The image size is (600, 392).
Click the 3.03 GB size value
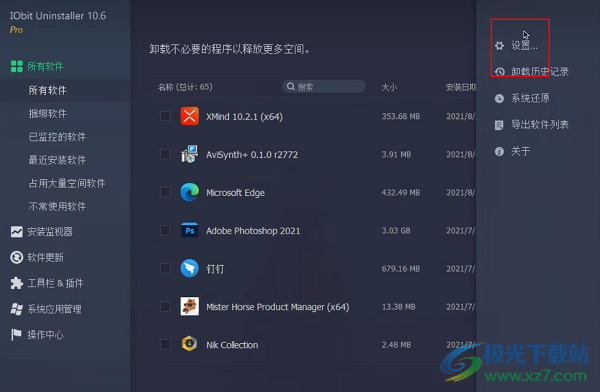point(396,230)
